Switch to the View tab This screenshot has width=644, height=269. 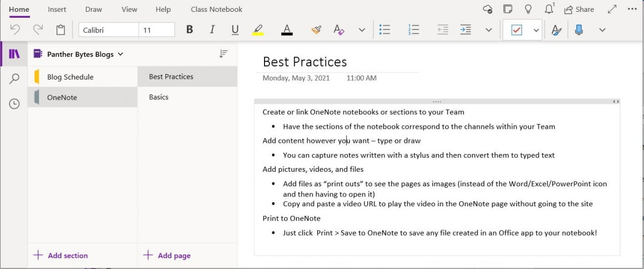[x=129, y=9]
